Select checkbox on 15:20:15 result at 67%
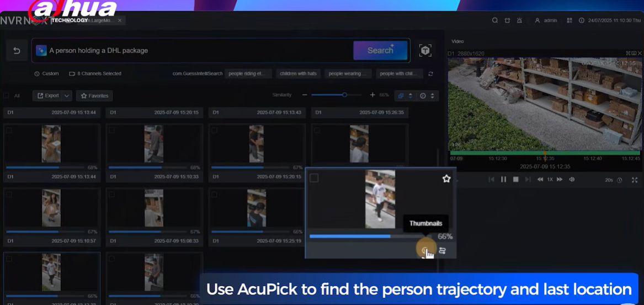This screenshot has width=644, height=305. point(215,130)
